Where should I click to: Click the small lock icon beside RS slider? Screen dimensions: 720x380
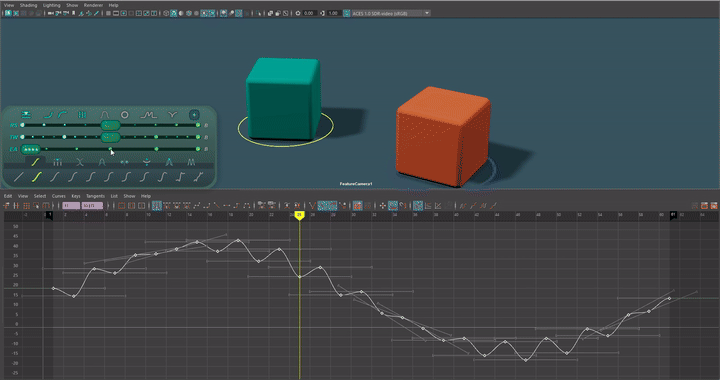pyautogui.click(x=206, y=125)
